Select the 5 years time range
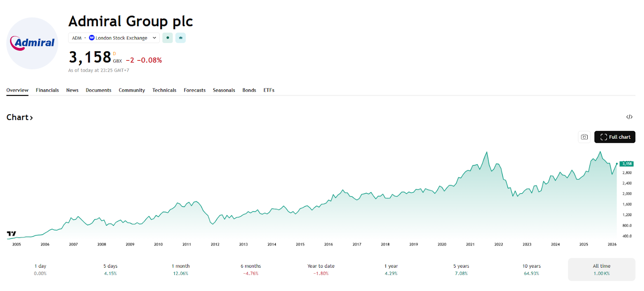Screen dimensions: 644x291 click(x=461, y=269)
